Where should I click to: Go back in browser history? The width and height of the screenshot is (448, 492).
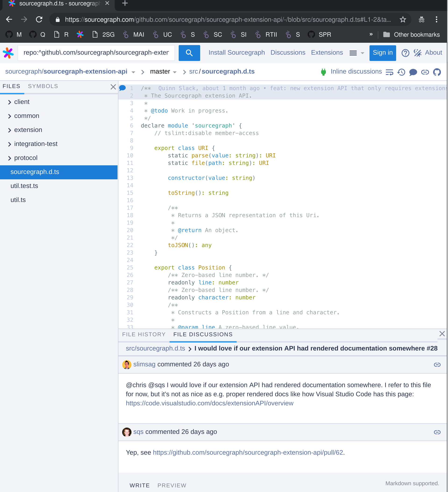pyautogui.click(x=9, y=19)
